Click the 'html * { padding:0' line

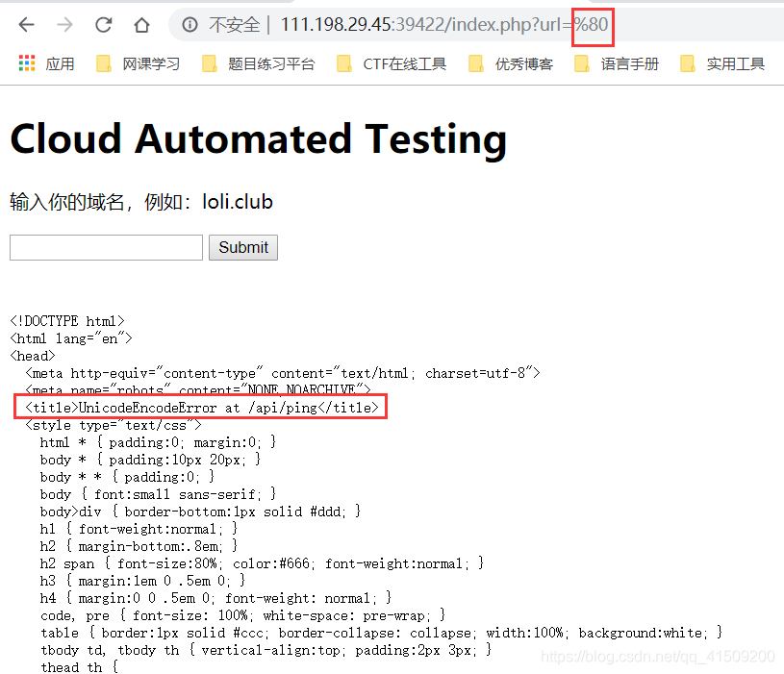pos(158,442)
